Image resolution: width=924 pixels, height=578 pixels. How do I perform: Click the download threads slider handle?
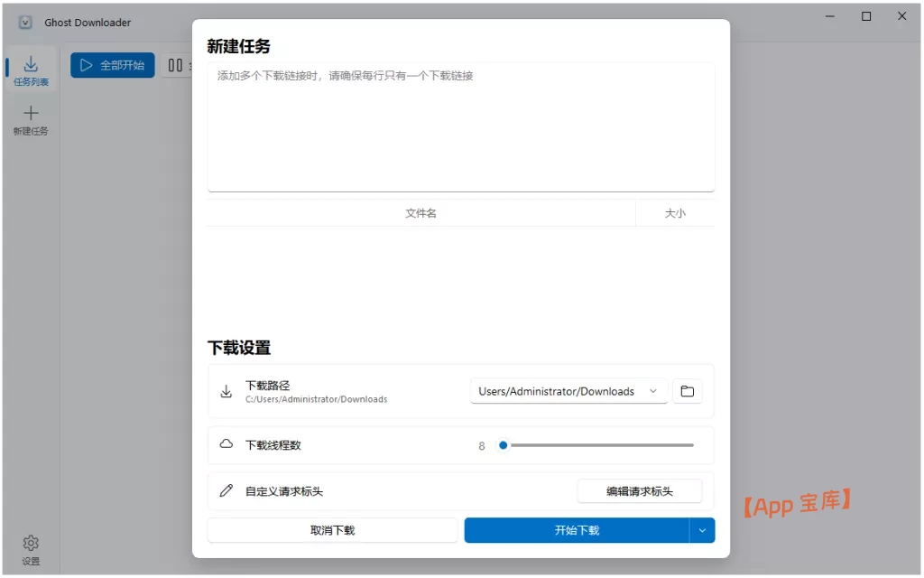pyautogui.click(x=503, y=444)
